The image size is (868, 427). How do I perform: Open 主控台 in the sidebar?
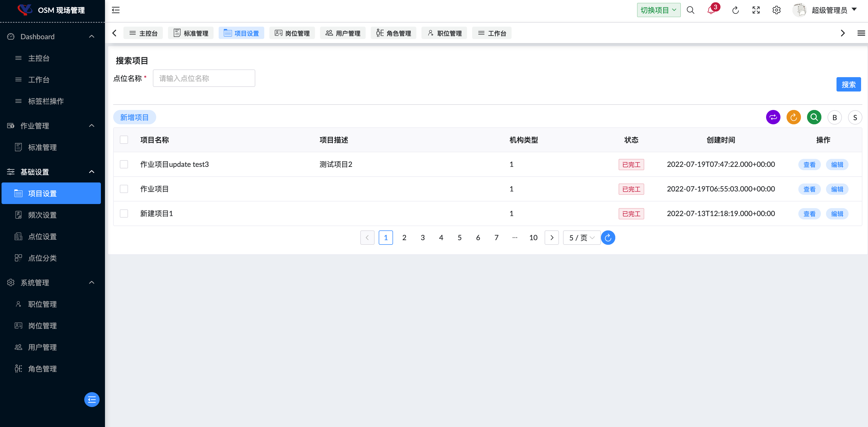pyautogui.click(x=51, y=58)
